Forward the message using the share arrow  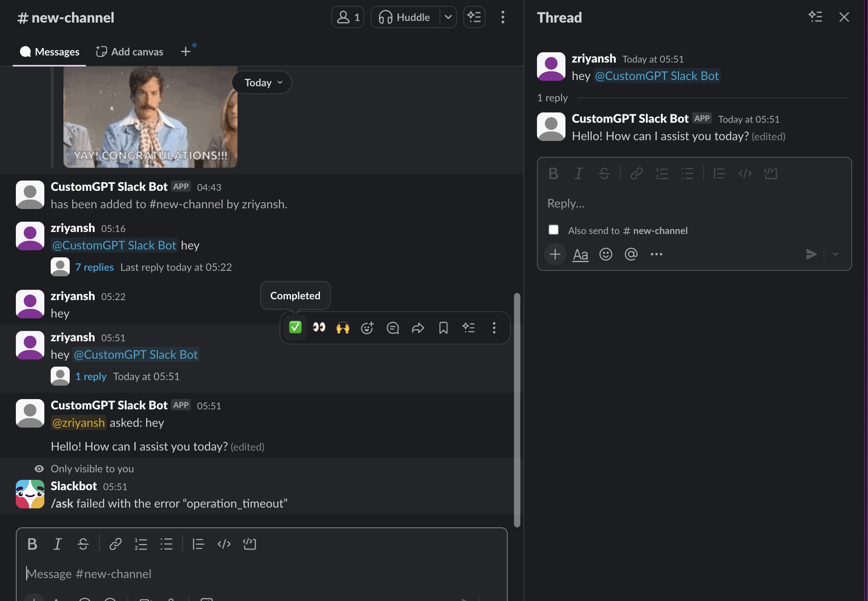pos(418,327)
